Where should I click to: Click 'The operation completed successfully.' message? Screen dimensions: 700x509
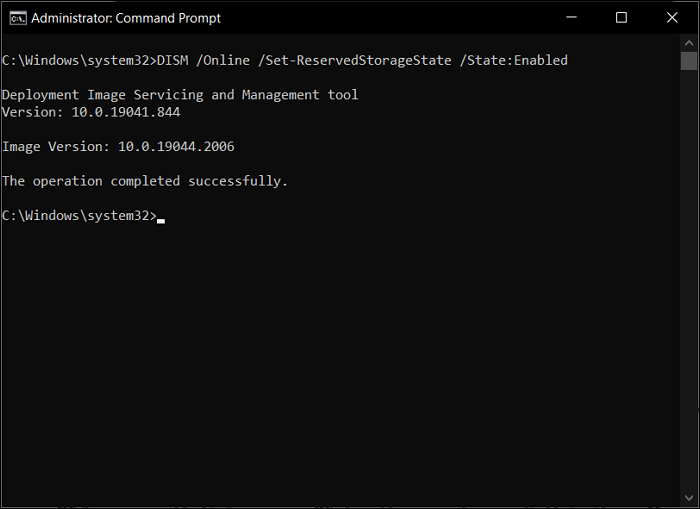[145, 181]
